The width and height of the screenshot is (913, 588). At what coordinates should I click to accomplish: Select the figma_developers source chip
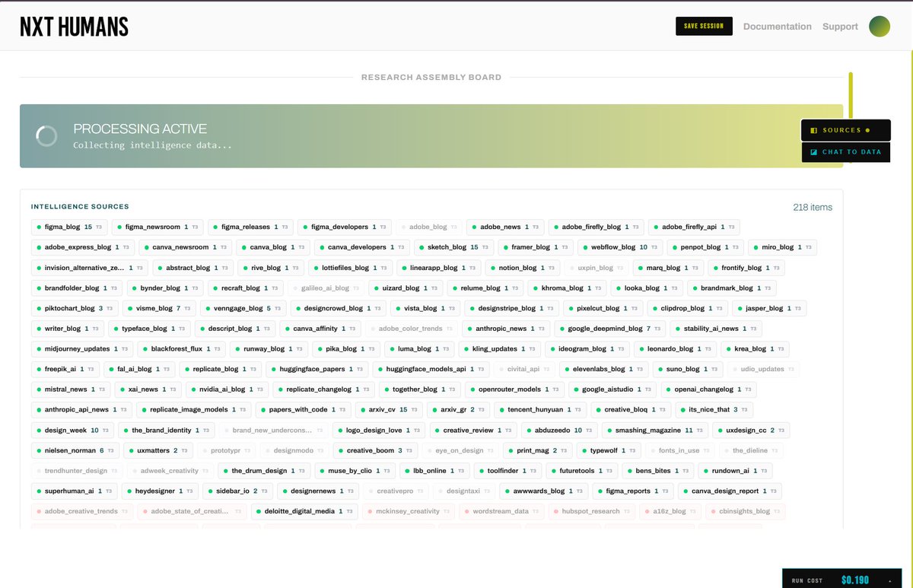345,227
